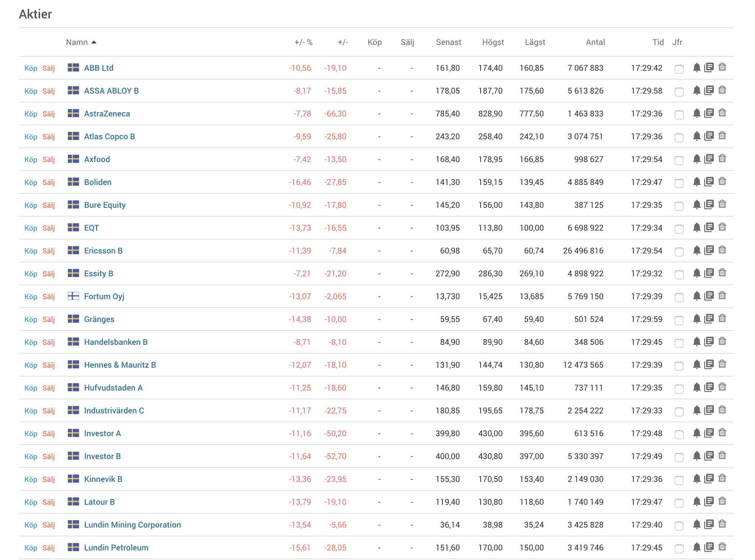This screenshot has height=560, width=755.
Task: Click Sälj for Ericsson B
Action: [49, 251]
